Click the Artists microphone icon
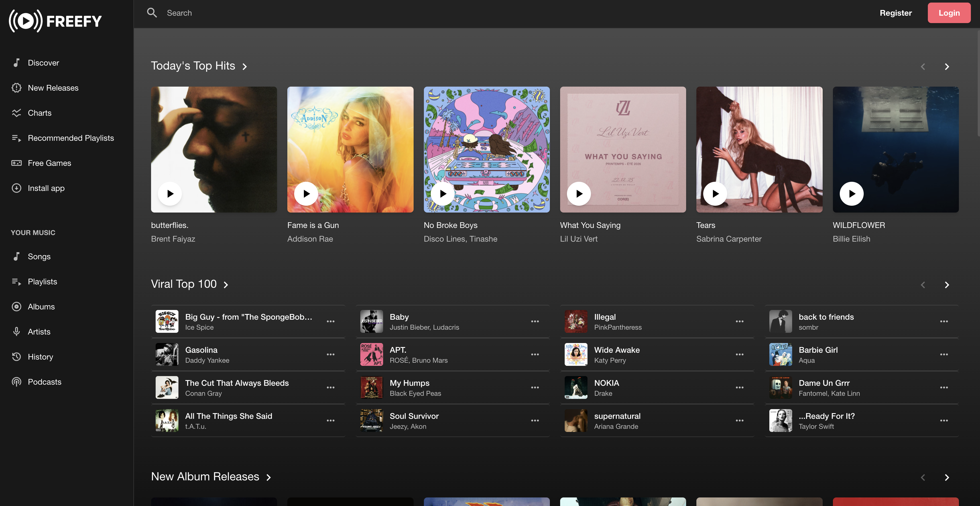The image size is (980, 506). coord(16,332)
